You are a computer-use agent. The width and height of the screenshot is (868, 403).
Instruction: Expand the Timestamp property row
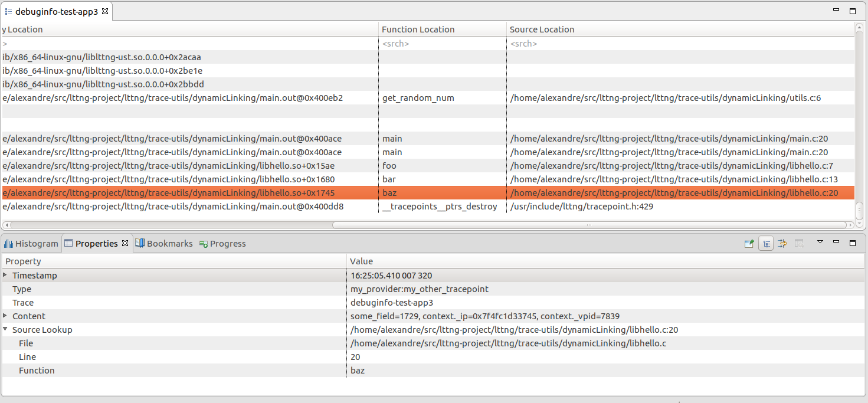coord(5,276)
